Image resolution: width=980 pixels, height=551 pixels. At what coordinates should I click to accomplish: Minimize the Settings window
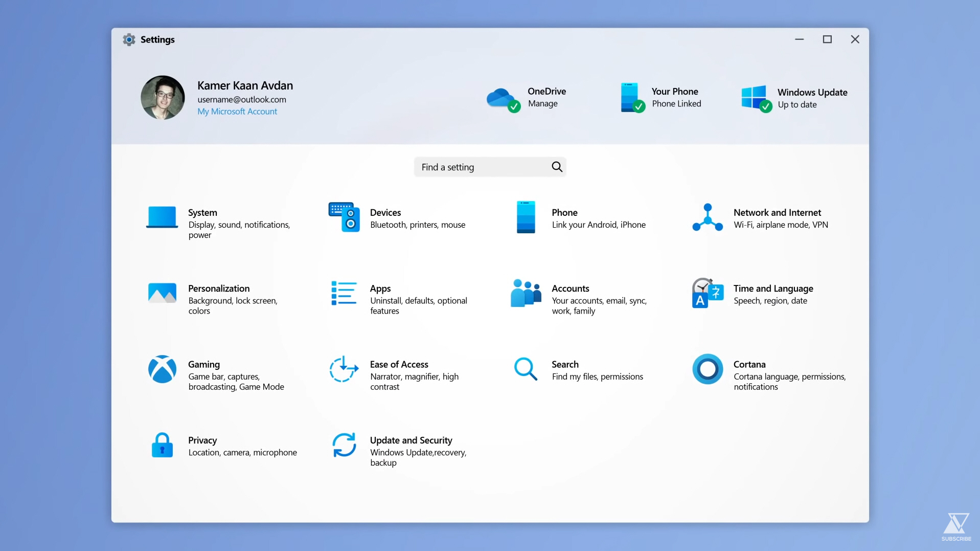(x=800, y=39)
